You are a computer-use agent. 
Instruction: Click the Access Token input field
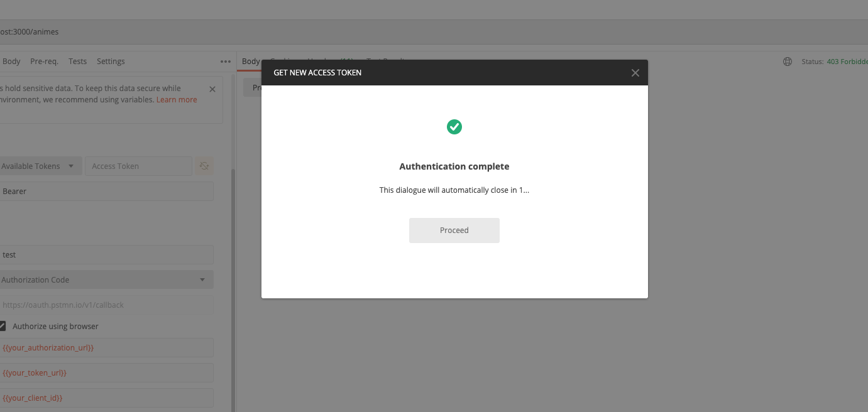[138, 166]
